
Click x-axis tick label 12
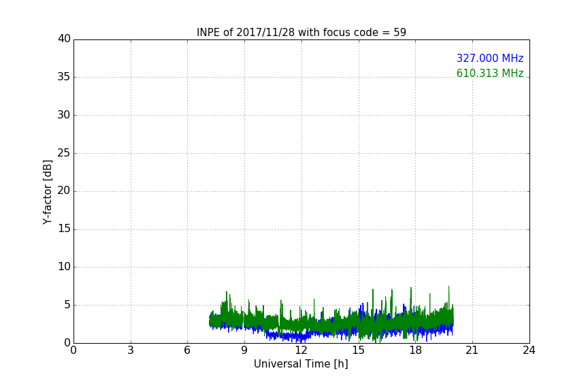coord(301,350)
